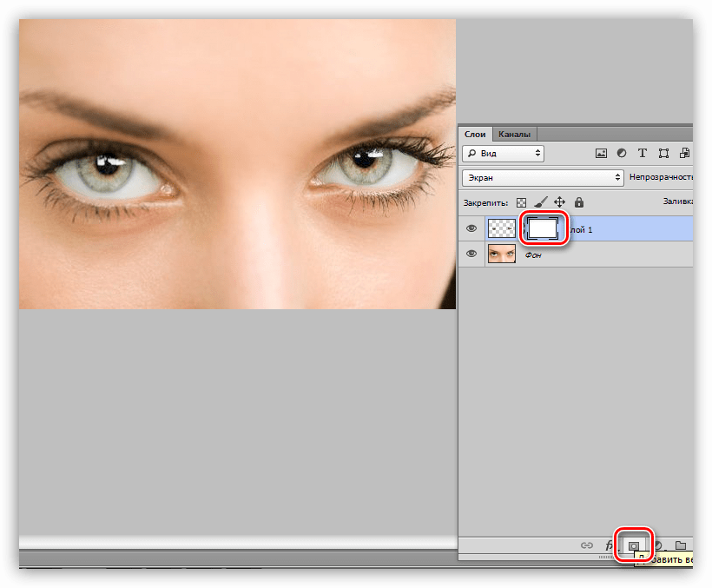This screenshot has height=588, width=712.
Task: Click the link layers chain icon
Action: point(587,545)
